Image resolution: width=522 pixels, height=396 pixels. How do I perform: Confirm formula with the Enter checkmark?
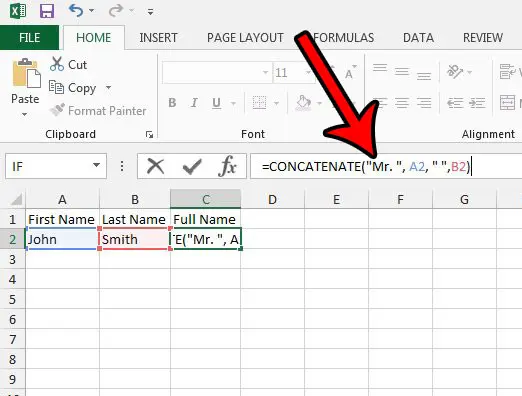click(x=192, y=166)
